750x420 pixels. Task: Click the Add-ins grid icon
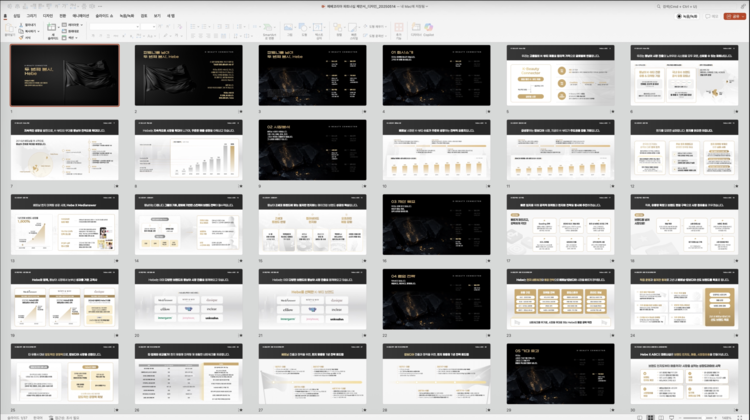pyautogui.click(x=398, y=27)
